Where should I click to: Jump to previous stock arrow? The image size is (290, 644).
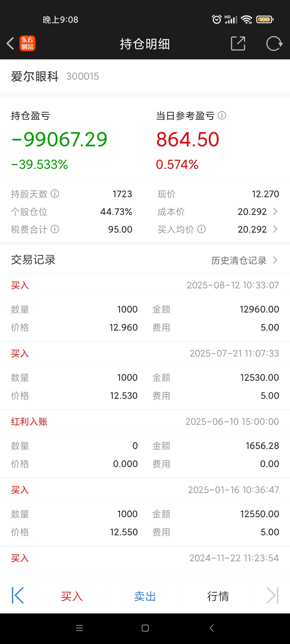click(18, 595)
